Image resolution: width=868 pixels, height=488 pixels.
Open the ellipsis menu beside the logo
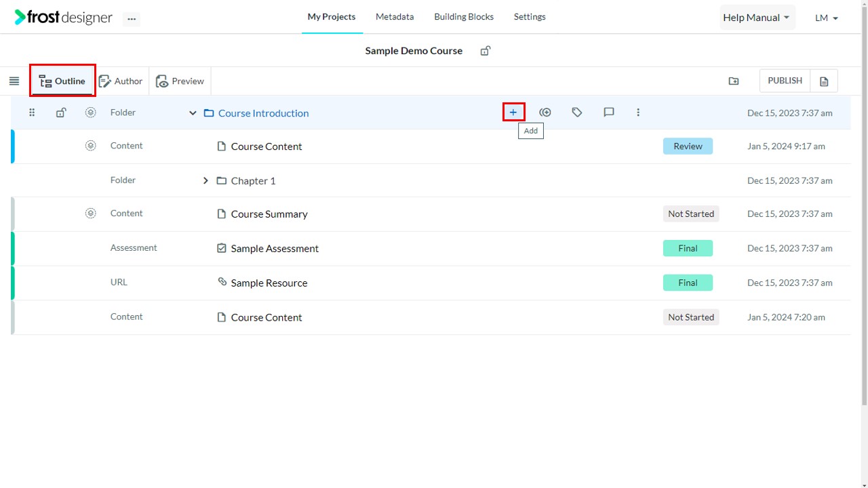(132, 19)
